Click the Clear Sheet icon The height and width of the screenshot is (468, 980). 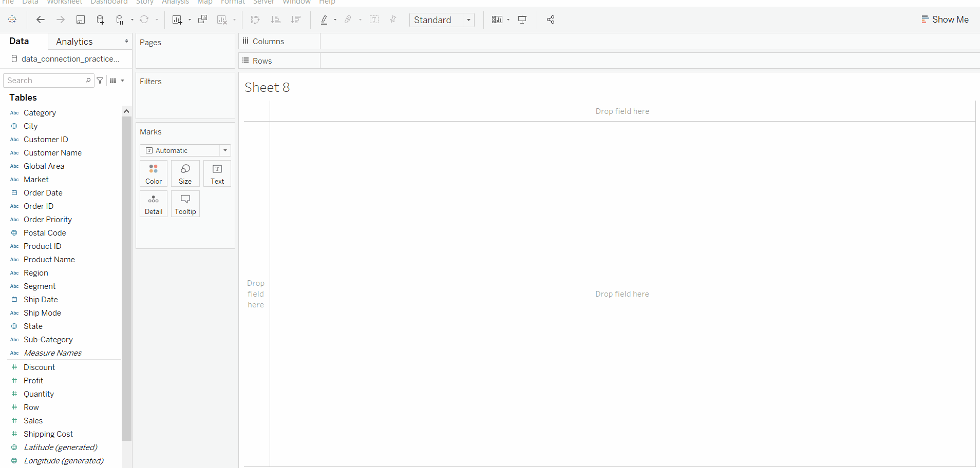point(222,19)
